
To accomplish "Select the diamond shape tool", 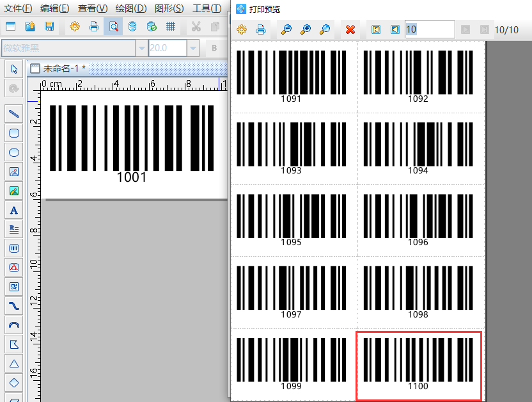I will (14, 383).
